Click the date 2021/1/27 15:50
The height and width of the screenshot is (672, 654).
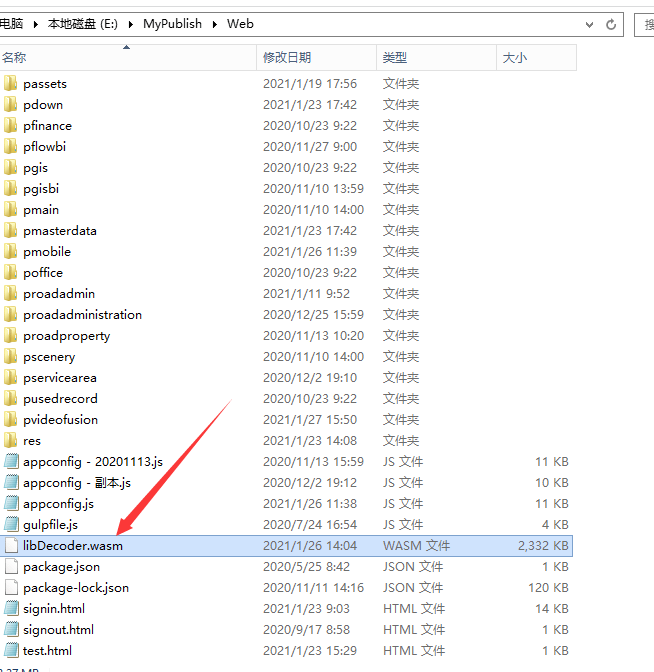pos(310,420)
